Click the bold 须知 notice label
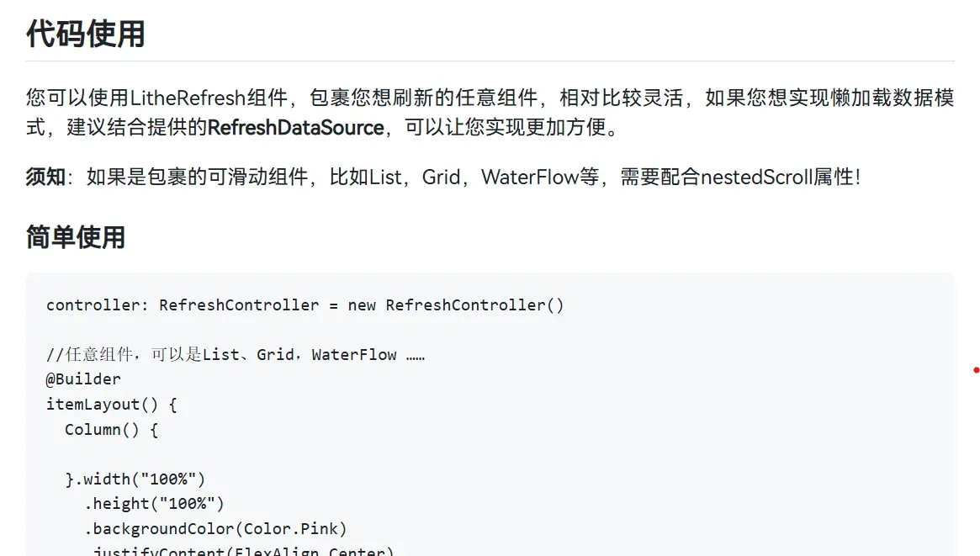The image size is (980, 556). tap(45, 177)
